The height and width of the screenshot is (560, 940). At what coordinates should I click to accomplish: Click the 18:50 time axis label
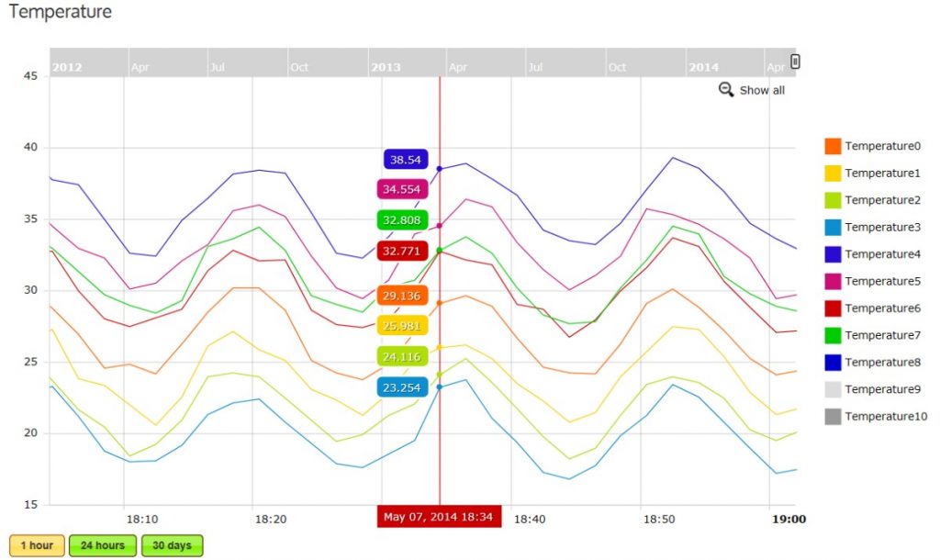pos(659,520)
